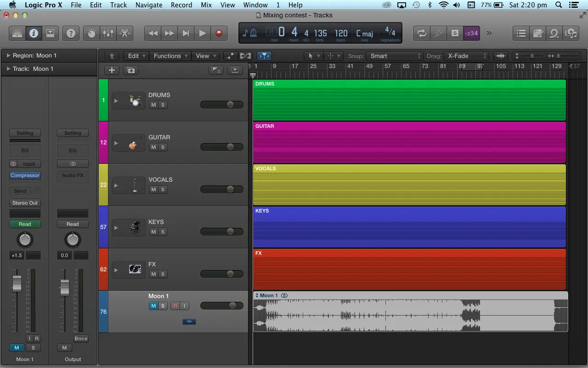Open the Track menu

119,5
